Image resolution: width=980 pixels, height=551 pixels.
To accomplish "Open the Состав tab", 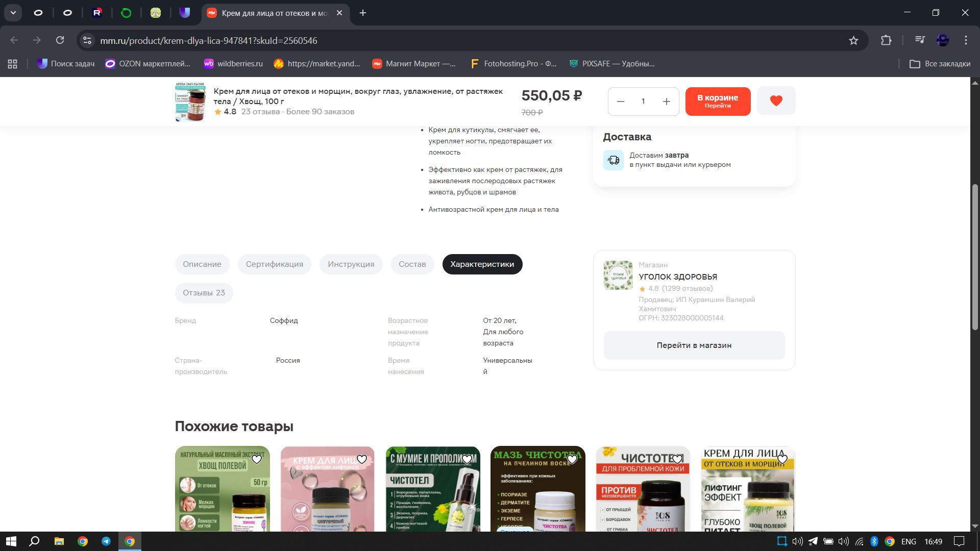I will (x=412, y=264).
